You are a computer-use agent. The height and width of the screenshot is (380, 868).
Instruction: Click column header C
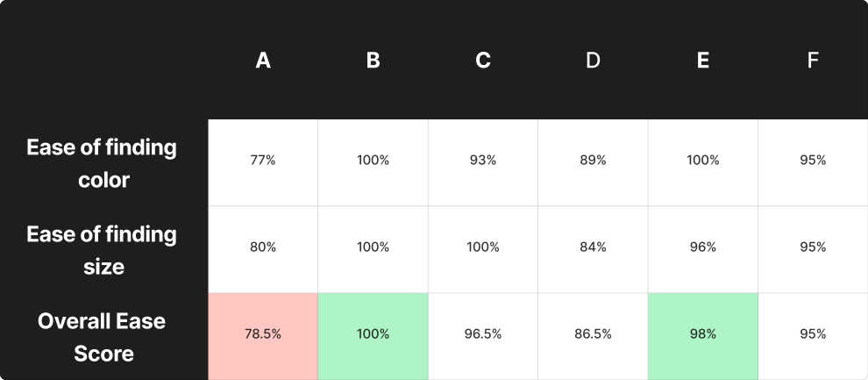pyautogui.click(x=483, y=61)
